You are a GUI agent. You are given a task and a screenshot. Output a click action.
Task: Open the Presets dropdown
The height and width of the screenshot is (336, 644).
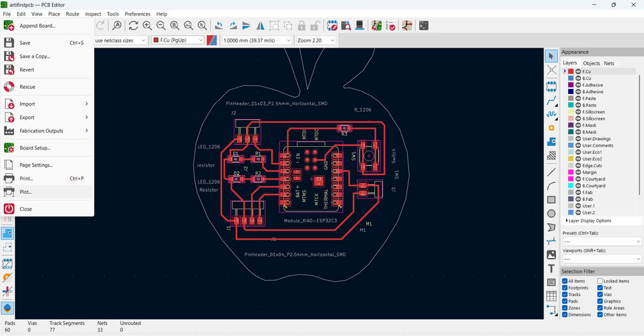[601, 241]
